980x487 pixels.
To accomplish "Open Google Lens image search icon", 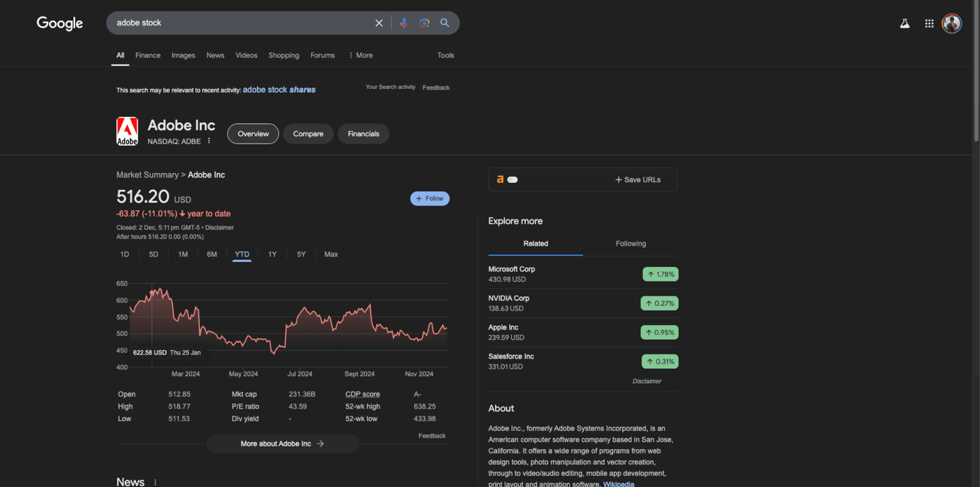I will tap(425, 23).
